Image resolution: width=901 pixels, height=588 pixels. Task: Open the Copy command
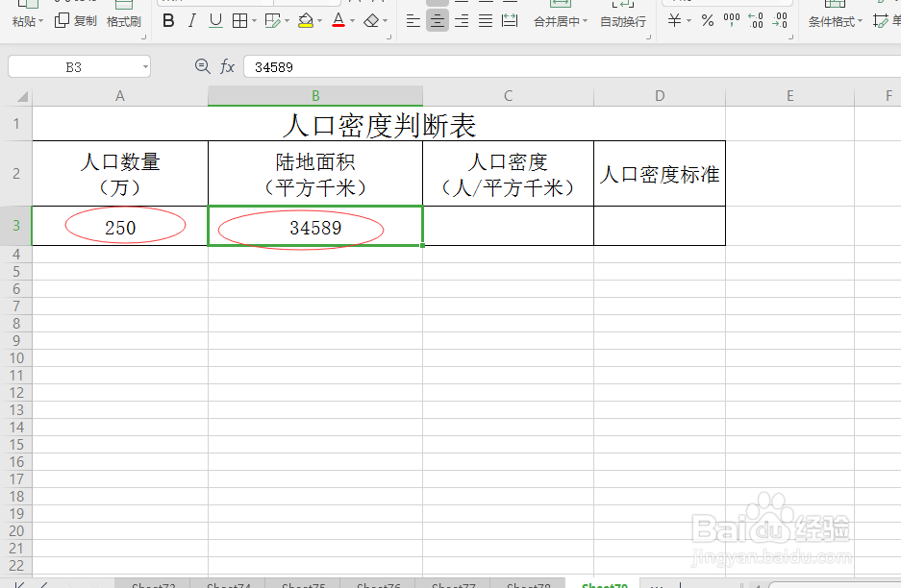[x=75, y=21]
